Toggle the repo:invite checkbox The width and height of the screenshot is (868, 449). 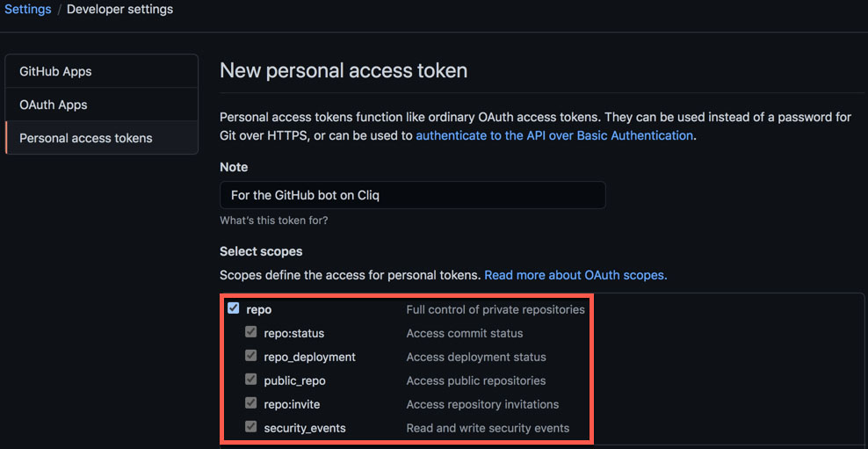coord(251,403)
